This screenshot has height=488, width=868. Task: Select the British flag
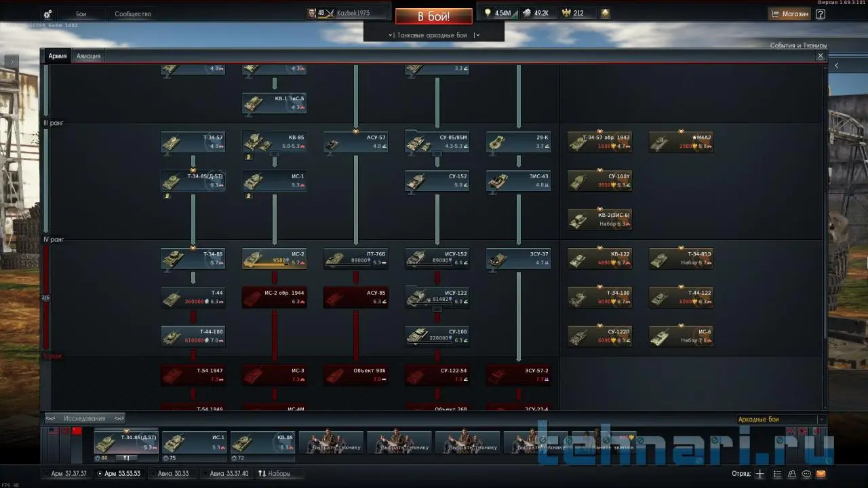791,431
